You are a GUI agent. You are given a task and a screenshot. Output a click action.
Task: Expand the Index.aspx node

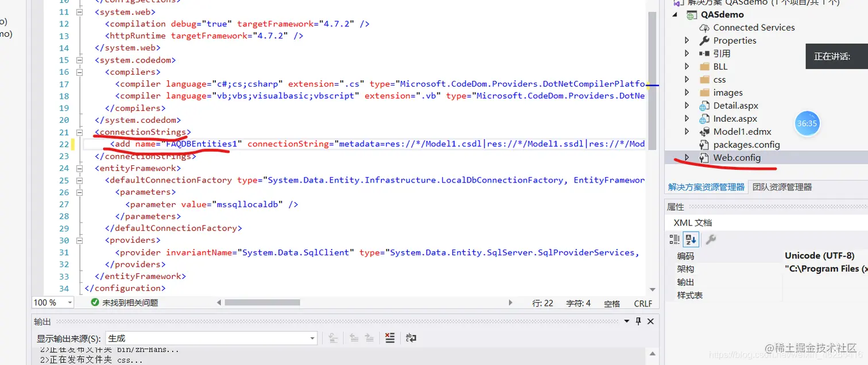[687, 119]
